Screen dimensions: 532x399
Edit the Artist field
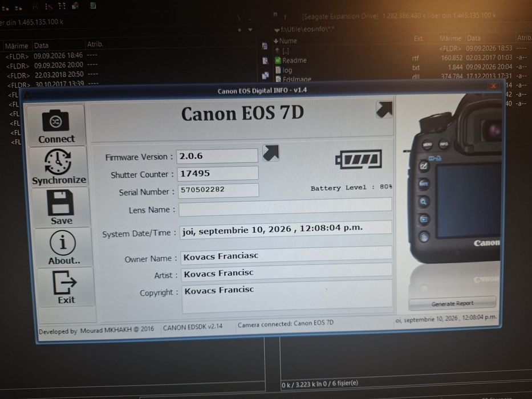coord(287,272)
